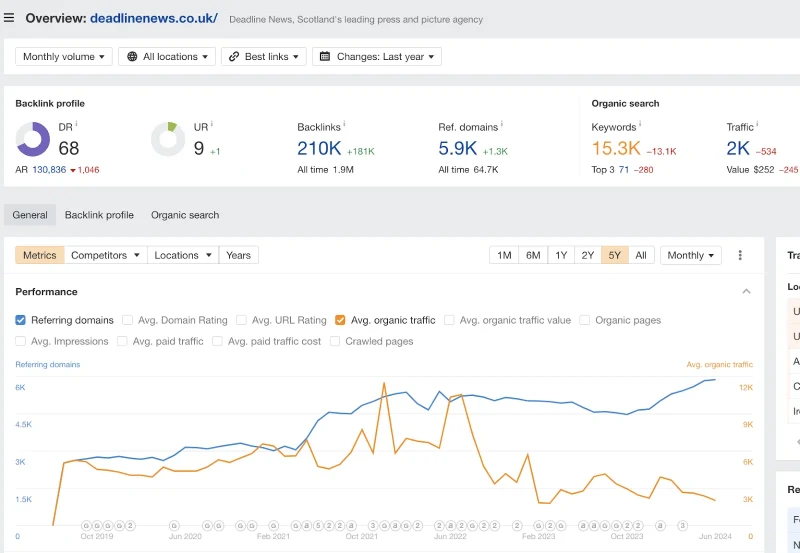Click the Top 3 keywords value 71
The image size is (800, 553).
[x=623, y=170]
